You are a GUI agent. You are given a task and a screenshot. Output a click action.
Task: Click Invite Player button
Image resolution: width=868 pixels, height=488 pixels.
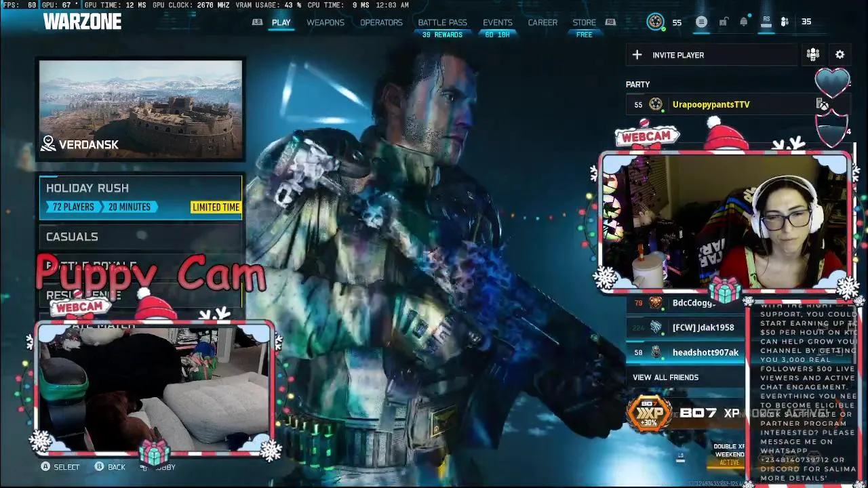click(712, 55)
